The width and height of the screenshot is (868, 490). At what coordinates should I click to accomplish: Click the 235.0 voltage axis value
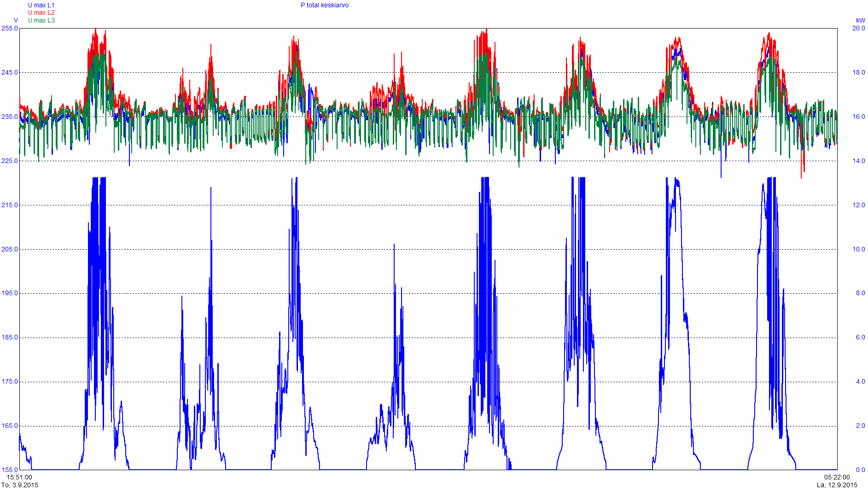click(10, 117)
